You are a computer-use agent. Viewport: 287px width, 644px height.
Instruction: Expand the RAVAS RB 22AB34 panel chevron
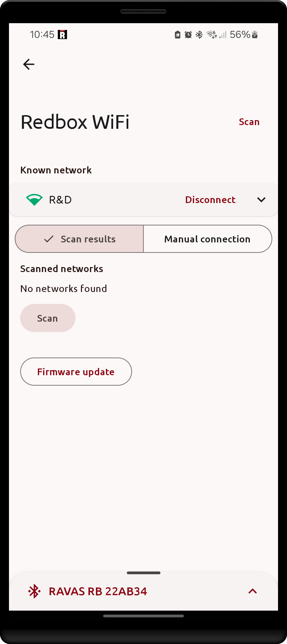click(x=253, y=591)
